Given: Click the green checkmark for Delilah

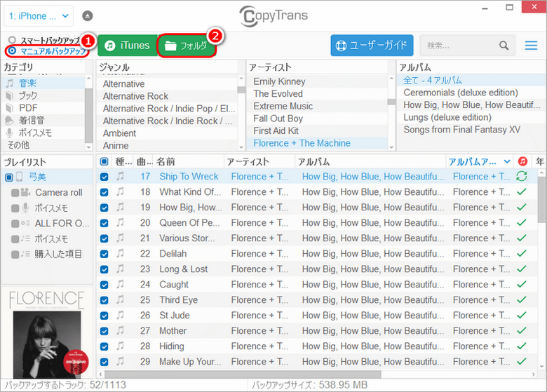Looking at the screenshot, I should [x=522, y=254].
